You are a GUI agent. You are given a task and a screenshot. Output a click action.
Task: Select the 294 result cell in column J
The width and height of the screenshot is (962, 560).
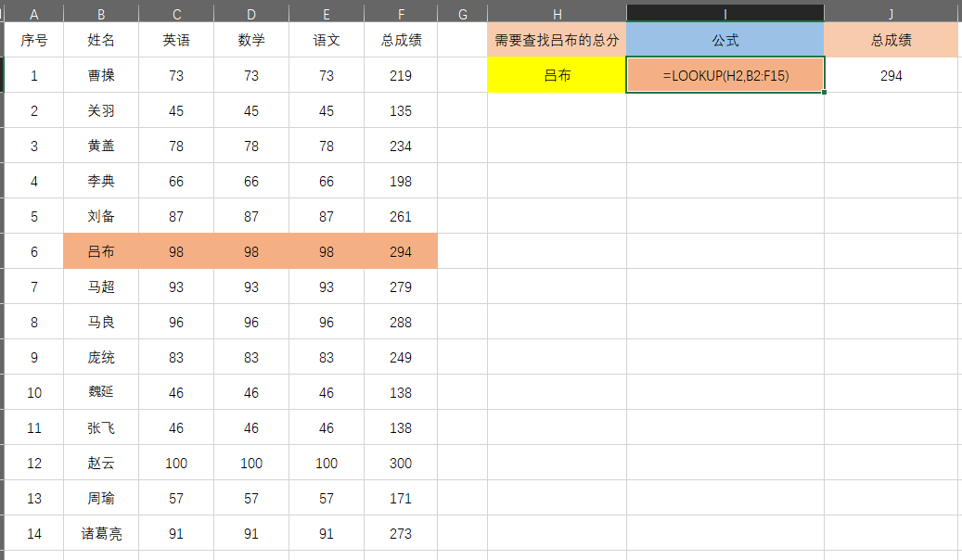(892, 75)
